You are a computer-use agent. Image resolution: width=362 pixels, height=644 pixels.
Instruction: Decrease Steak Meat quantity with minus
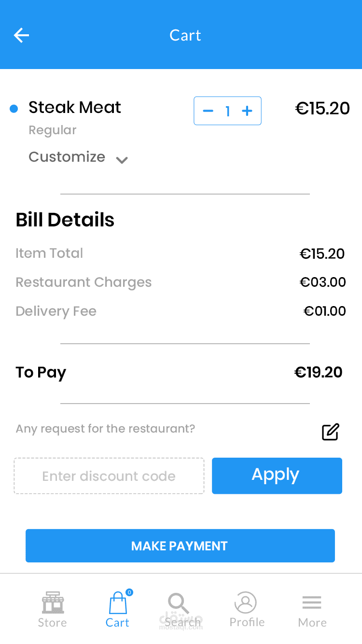(x=208, y=111)
